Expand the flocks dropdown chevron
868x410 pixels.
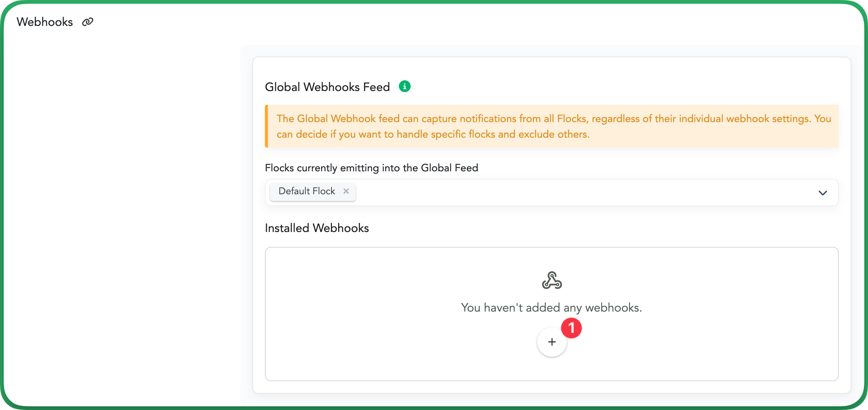(822, 193)
